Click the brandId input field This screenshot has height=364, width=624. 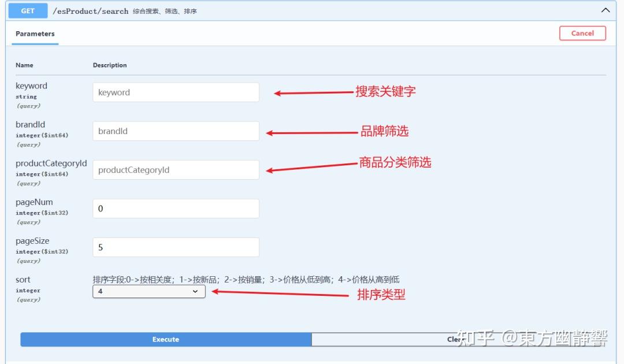coord(176,131)
